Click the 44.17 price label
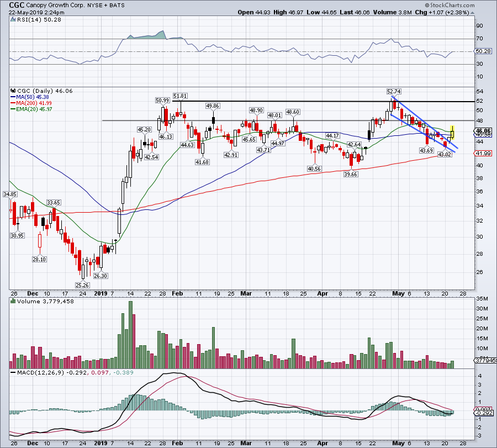The height and width of the screenshot is (448, 497). (x=332, y=135)
